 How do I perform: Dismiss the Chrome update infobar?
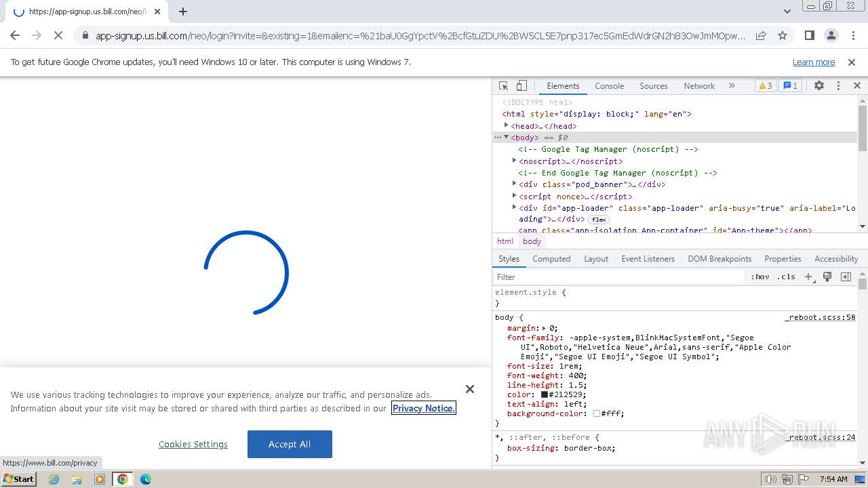(852, 62)
